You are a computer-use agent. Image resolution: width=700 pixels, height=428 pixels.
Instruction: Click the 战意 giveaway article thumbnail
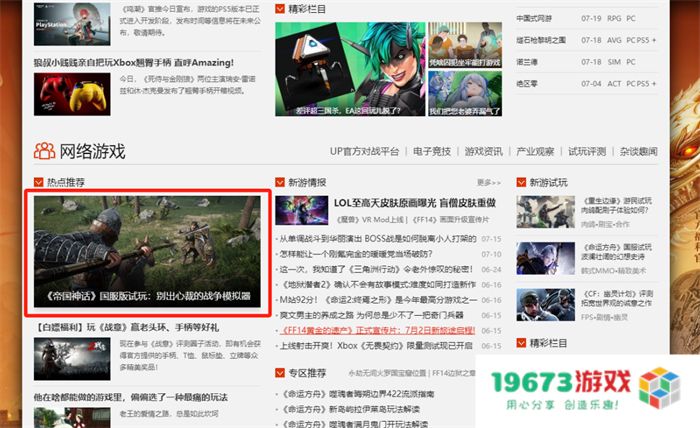pos(72,359)
